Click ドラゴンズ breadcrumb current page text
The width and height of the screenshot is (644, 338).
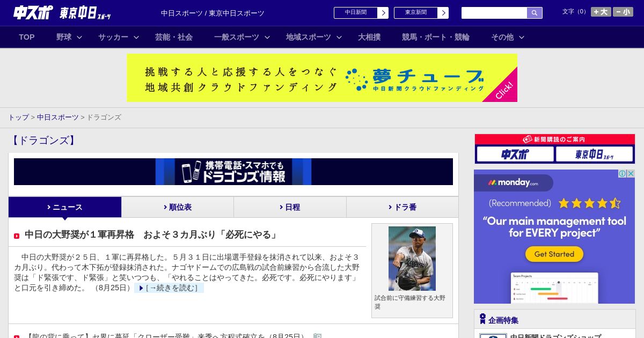[x=104, y=117]
